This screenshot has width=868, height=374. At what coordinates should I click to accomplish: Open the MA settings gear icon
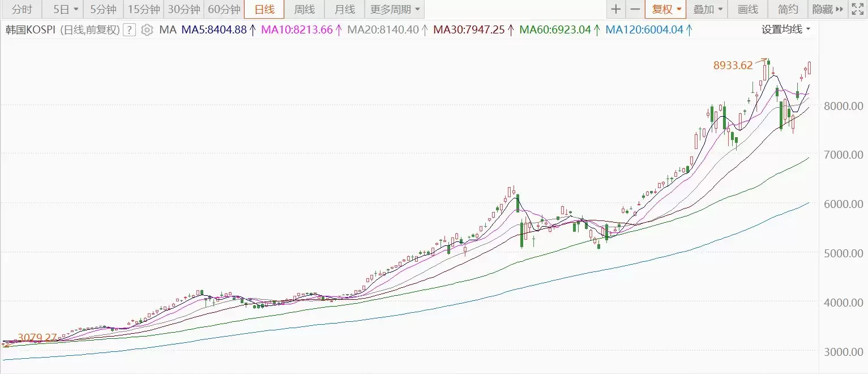[x=147, y=30]
